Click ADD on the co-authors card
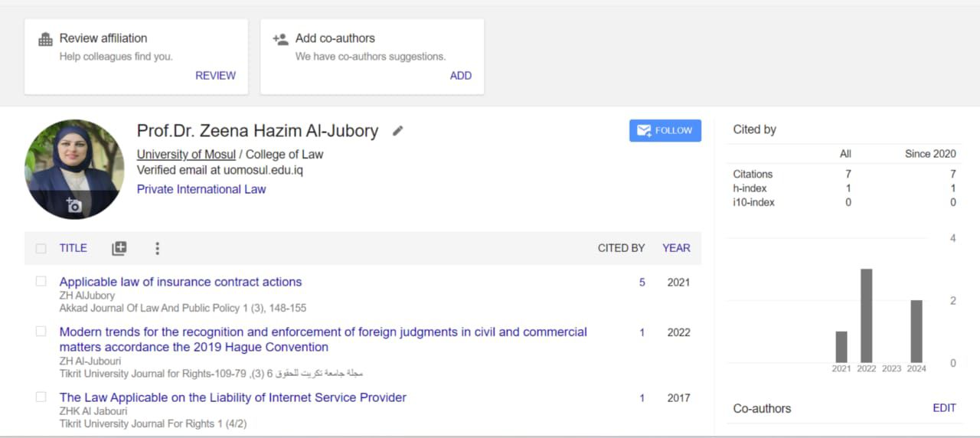Image resolution: width=980 pixels, height=438 pixels. pos(461,76)
